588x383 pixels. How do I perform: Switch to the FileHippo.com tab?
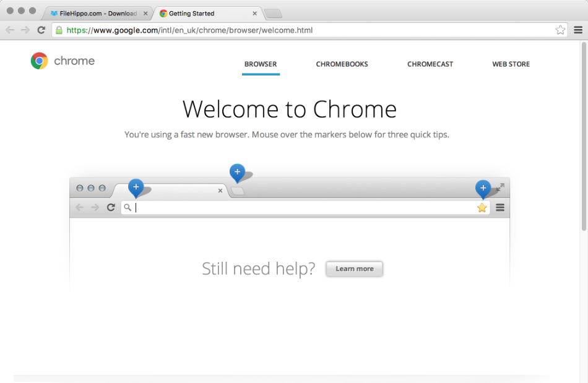point(98,14)
